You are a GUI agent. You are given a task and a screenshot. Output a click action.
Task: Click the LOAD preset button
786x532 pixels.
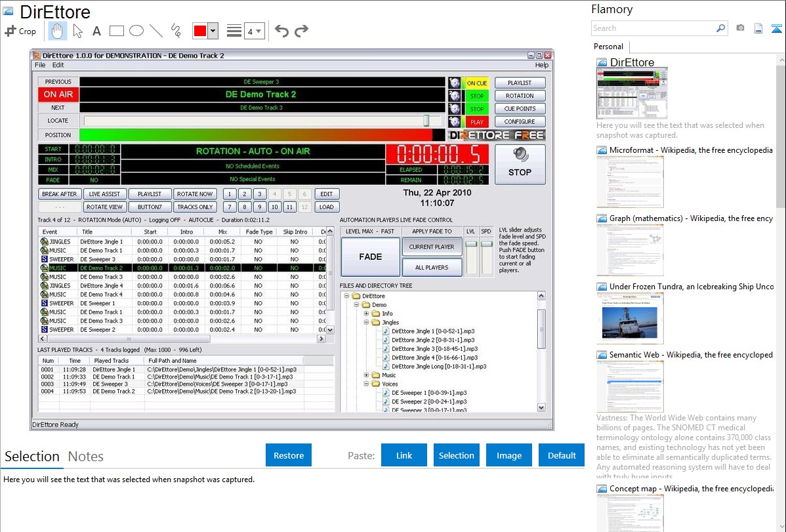click(x=326, y=207)
